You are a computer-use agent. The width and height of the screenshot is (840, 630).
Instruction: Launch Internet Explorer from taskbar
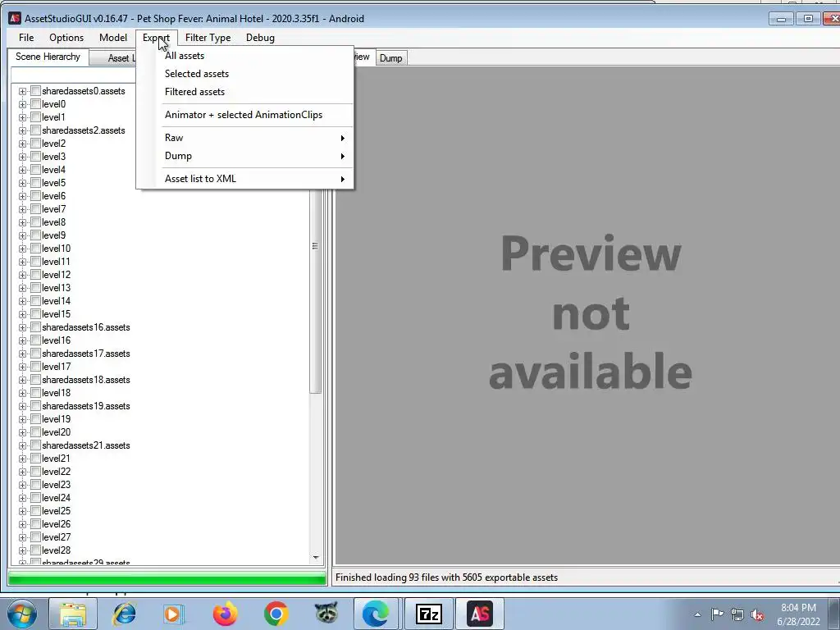click(x=124, y=614)
